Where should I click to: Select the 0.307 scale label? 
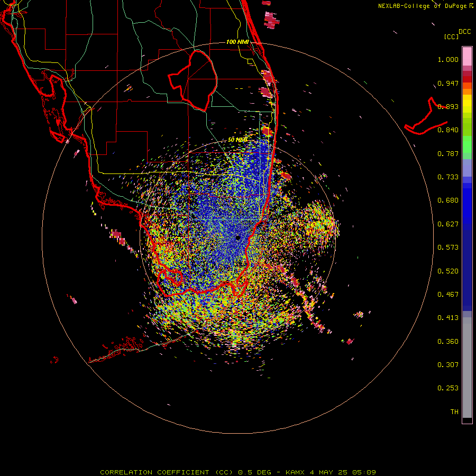[x=448, y=365]
